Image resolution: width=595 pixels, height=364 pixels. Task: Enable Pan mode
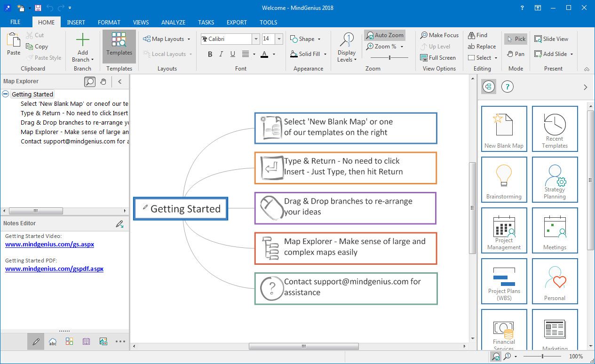(x=516, y=54)
